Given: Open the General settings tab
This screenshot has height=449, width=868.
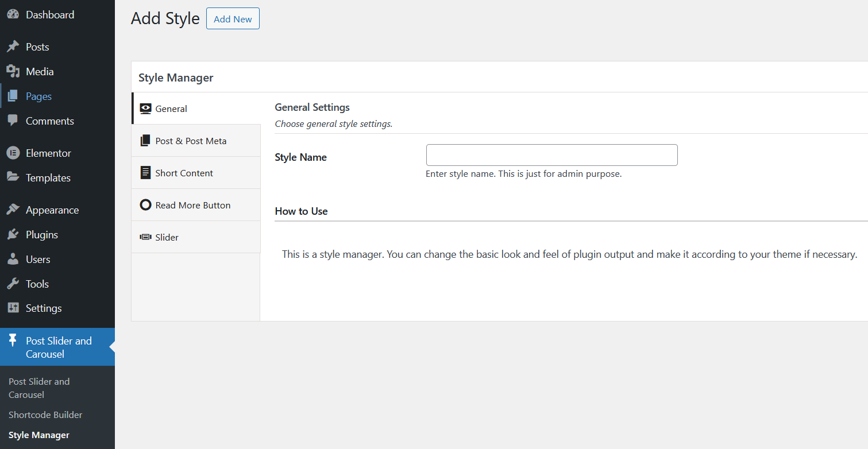Looking at the screenshot, I should 196,109.
